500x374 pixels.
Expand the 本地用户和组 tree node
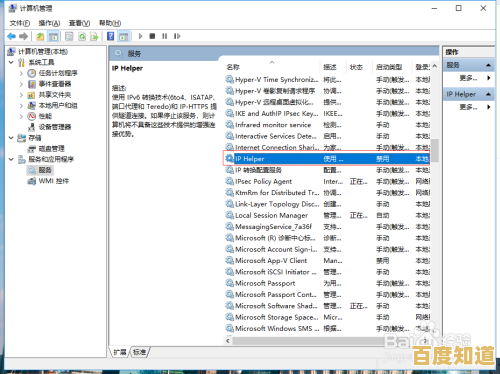(21, 106)
